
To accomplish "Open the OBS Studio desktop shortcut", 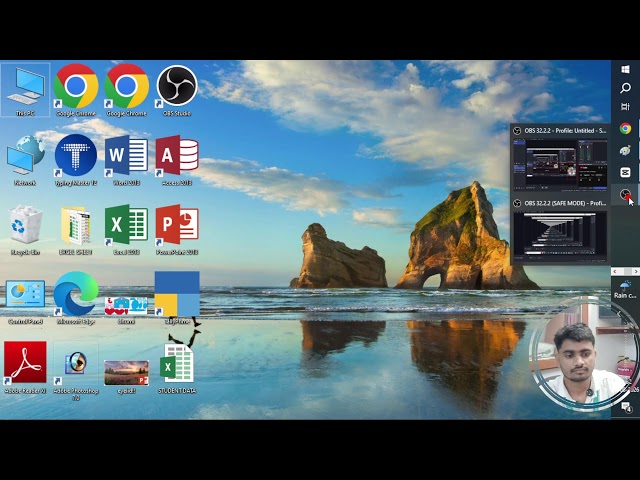I will coord(177,90).
